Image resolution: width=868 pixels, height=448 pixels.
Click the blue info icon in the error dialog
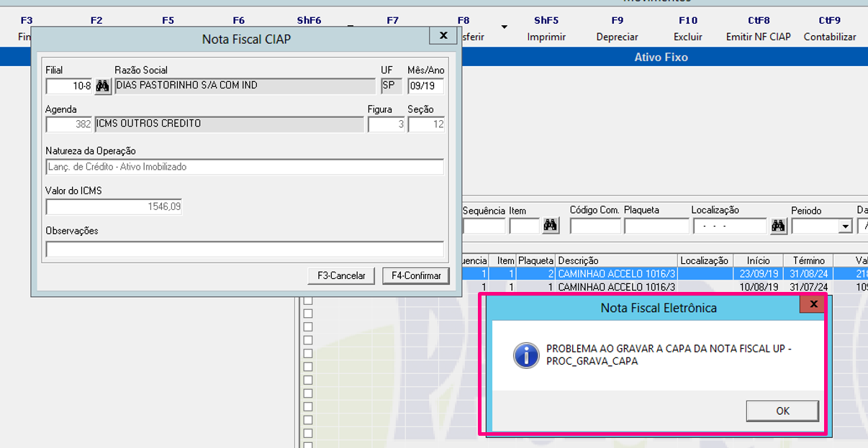[527, 355]
